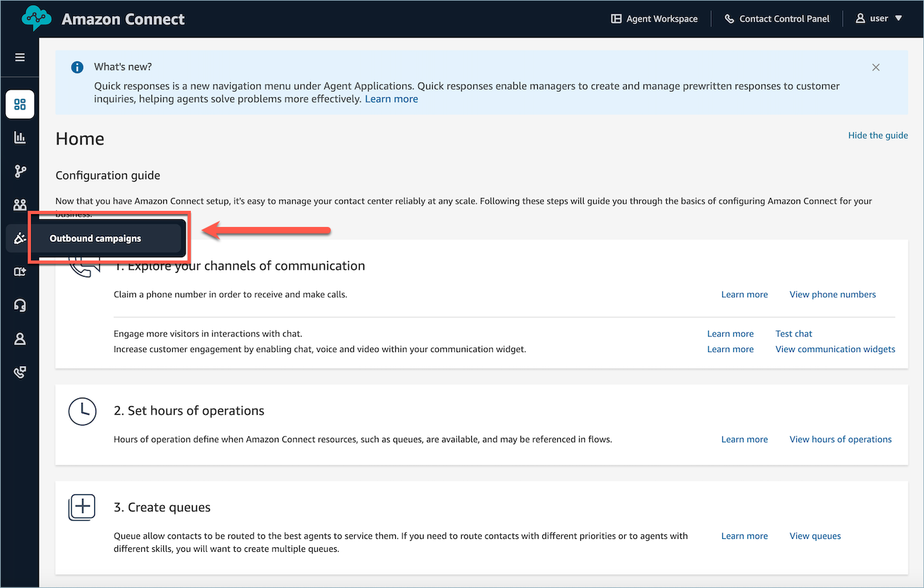
Task: Open the Contact Lens book icon
Action: 20,271
